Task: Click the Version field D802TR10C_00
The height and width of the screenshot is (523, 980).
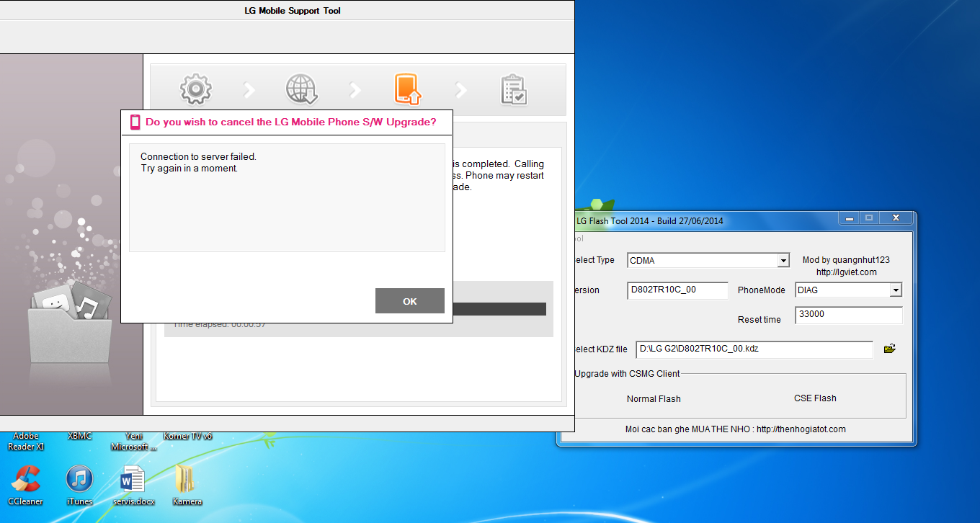Action: point(677,290)
